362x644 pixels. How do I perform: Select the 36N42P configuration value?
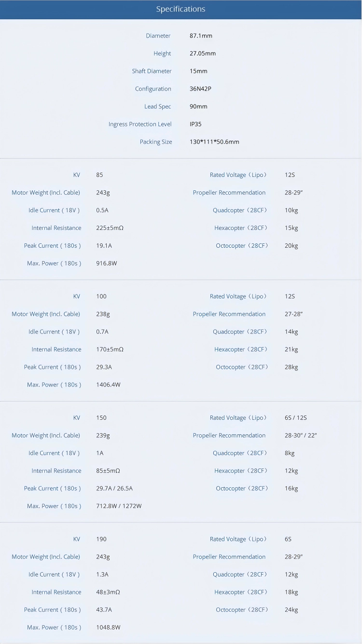point(200,89)
